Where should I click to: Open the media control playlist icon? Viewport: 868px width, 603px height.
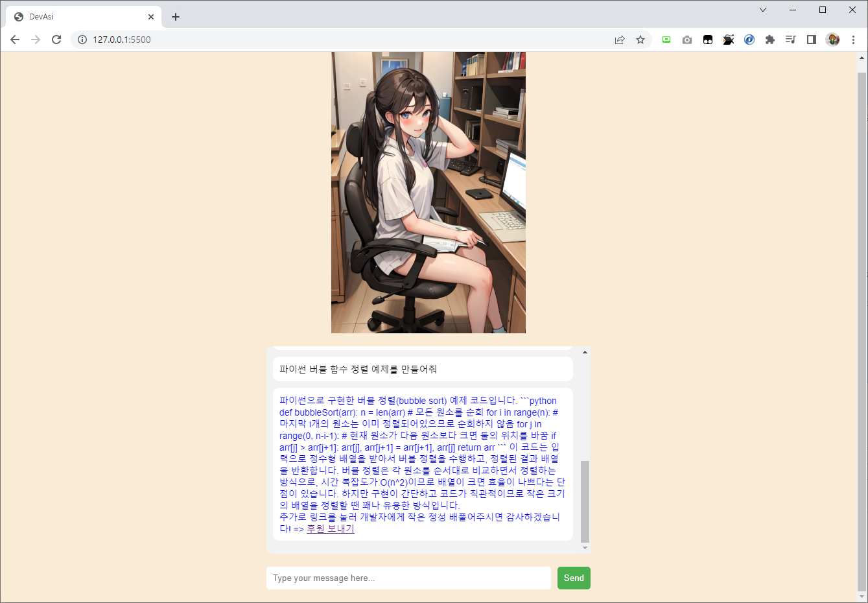(x=790, y=40)
